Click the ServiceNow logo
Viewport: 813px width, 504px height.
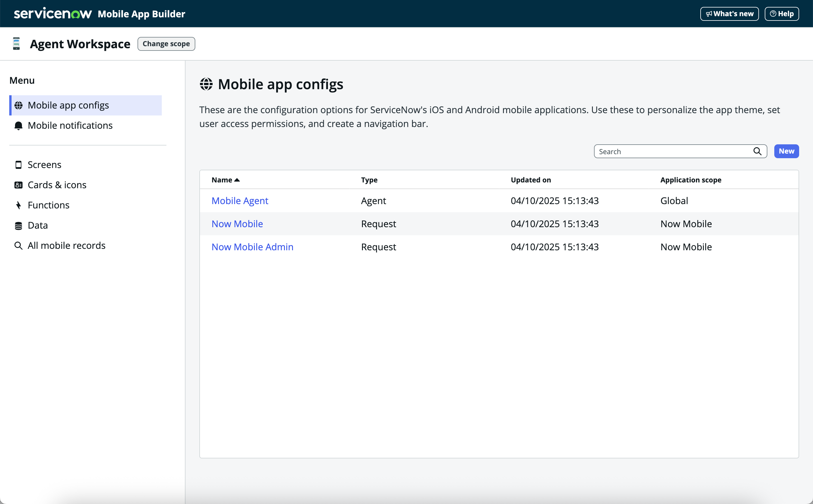pyautogui.click(x=52, y=14)
